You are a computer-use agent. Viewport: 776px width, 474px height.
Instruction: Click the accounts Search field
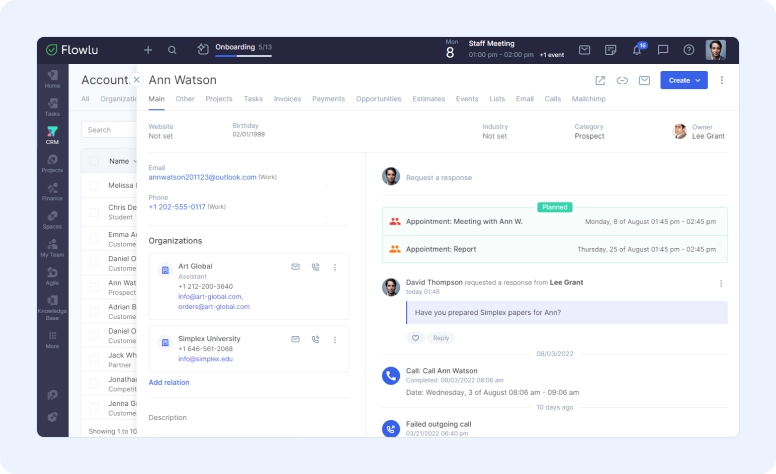coord(109,130)
